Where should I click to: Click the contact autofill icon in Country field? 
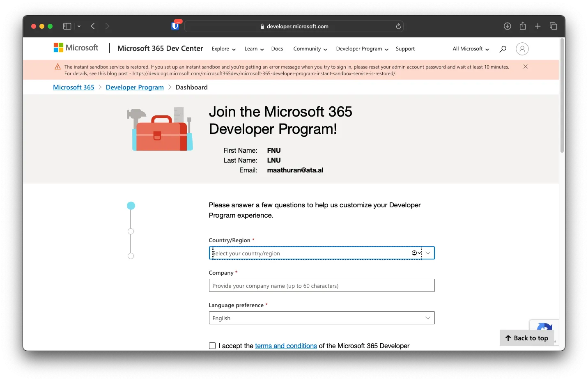click(416, 253)
